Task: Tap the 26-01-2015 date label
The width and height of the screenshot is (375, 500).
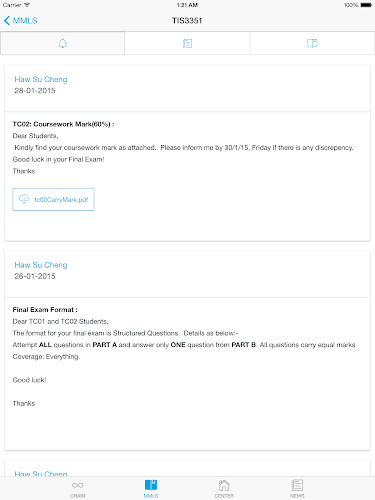Action: pyautogui.click(x=35, y=276)
